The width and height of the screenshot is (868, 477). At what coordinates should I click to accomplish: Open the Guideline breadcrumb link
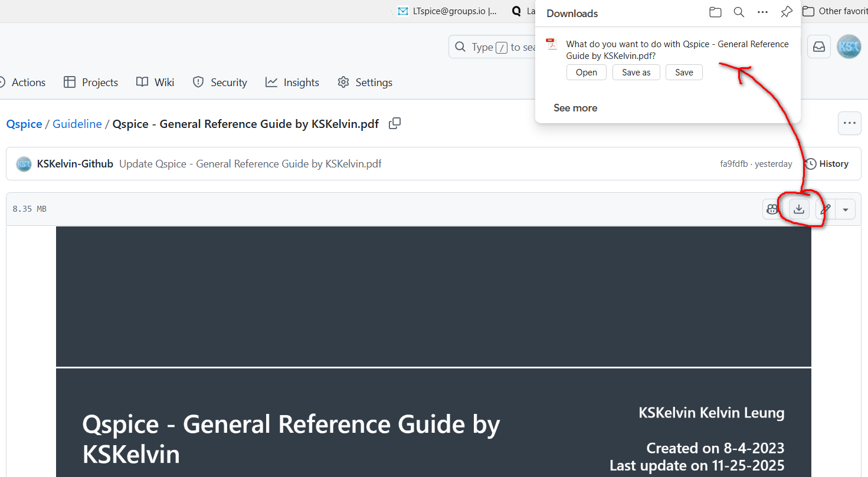[77, 124]
